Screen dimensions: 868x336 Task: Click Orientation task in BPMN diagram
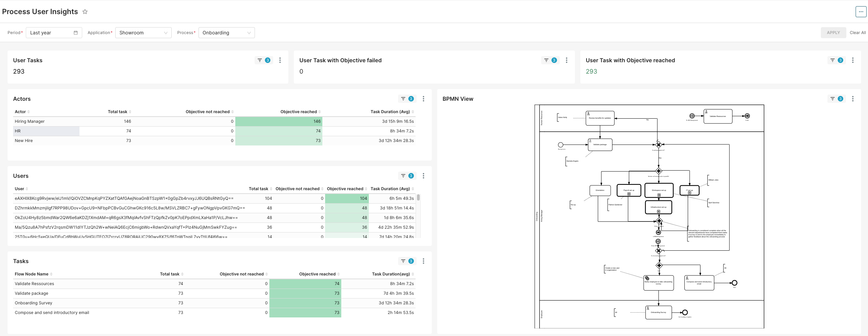600,190
